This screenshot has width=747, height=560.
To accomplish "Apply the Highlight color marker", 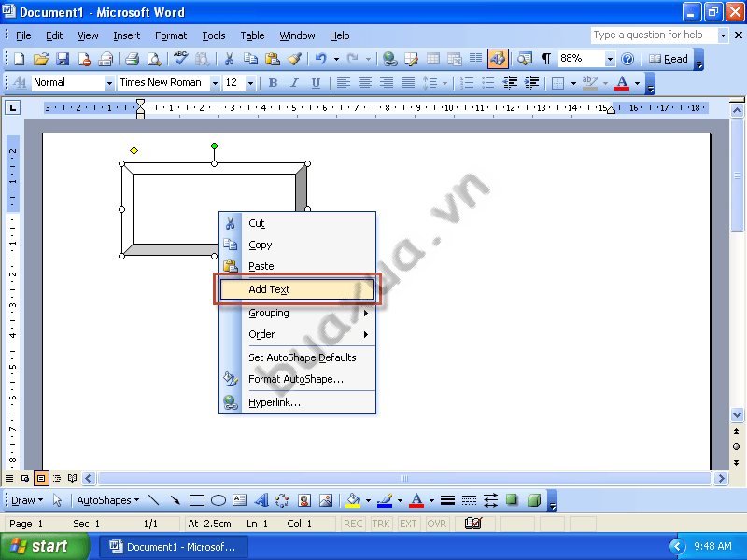I will tap(590, 83).
